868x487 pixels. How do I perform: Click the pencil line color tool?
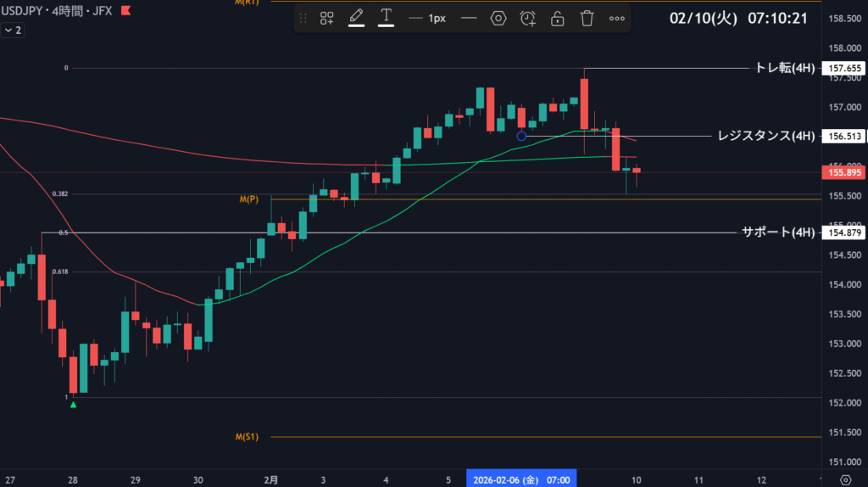356,18
